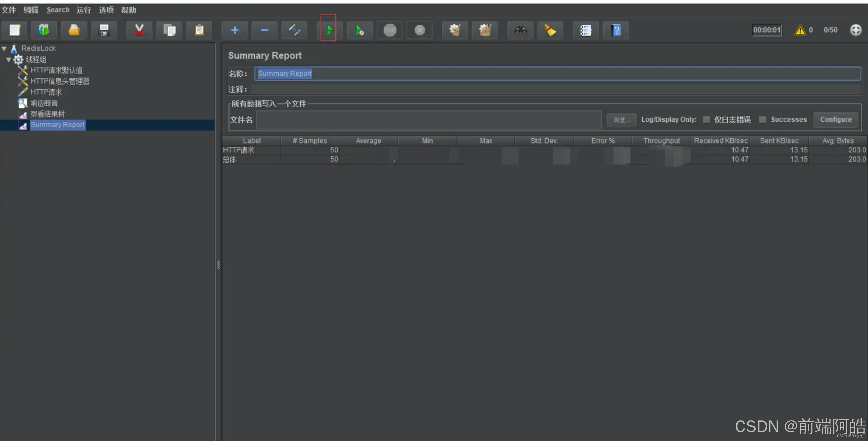Collapse the 线程组 tree node

tap(8, 60)
